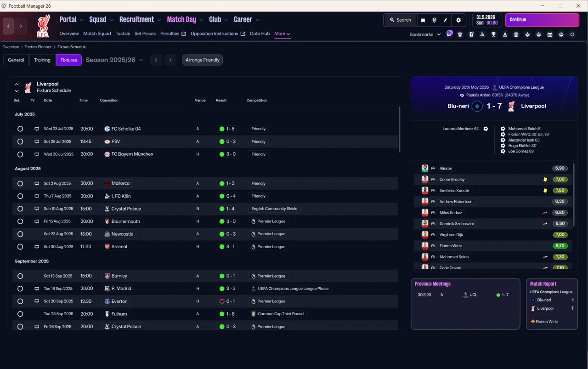Select the radio button for FC Bayern München fixture
588x369 pixels.
click(x=20, y=154)
